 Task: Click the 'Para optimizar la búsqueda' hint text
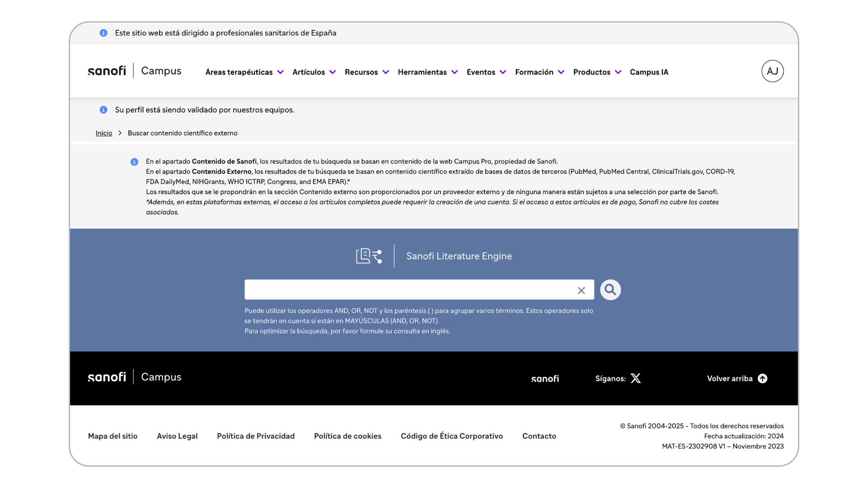click(347, 331)
